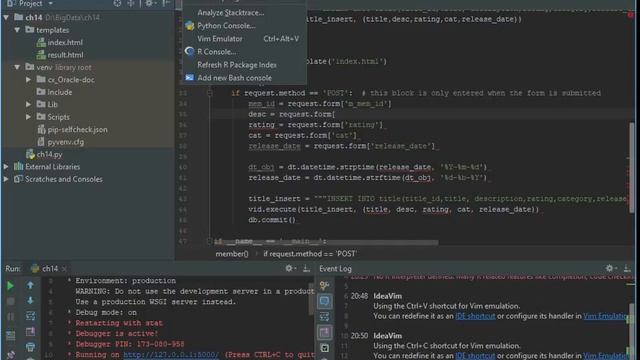Toggle code fold marker beside request.method line
640x360 pixels.
tap(209, 93)
